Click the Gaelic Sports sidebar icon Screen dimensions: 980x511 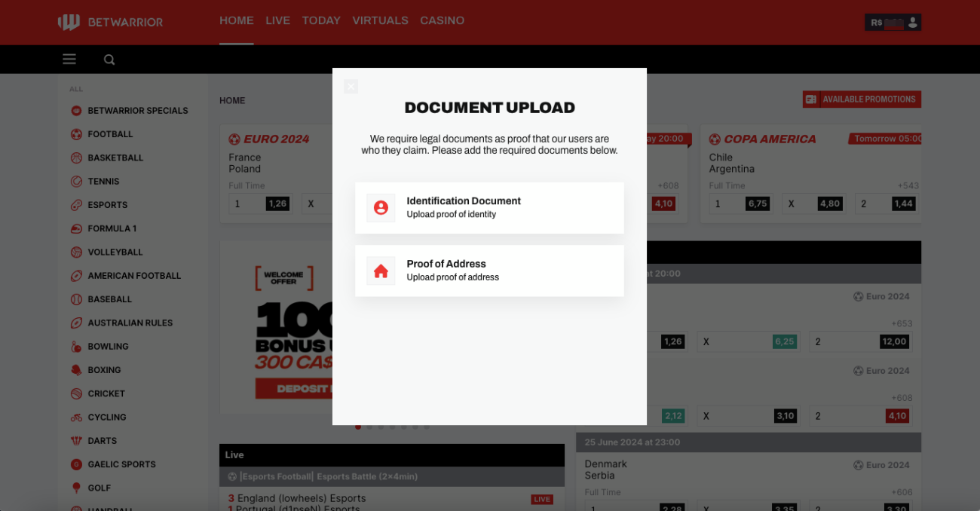(76, 464)
